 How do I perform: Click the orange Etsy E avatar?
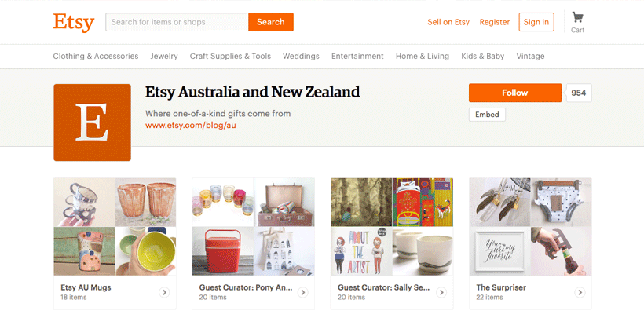(x=92, y=122)
